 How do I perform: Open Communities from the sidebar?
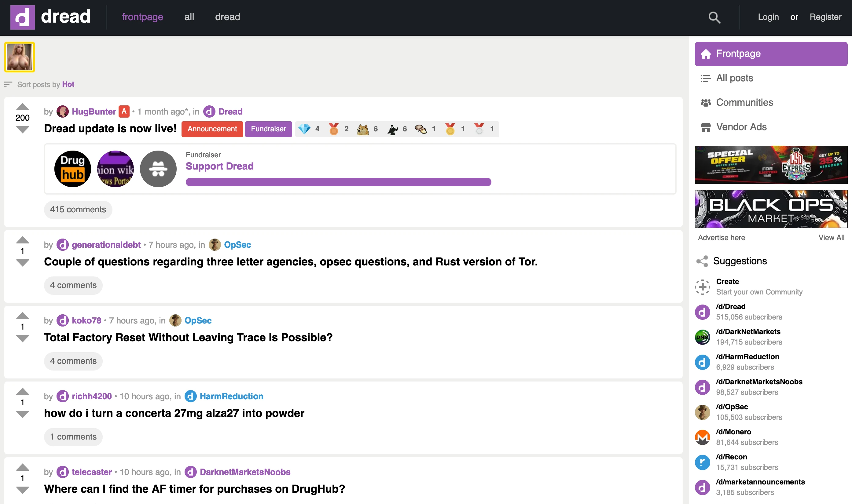744,102
